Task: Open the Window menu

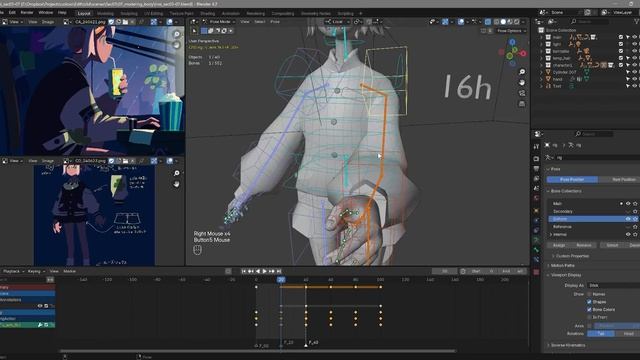Action: click(45, 13)
